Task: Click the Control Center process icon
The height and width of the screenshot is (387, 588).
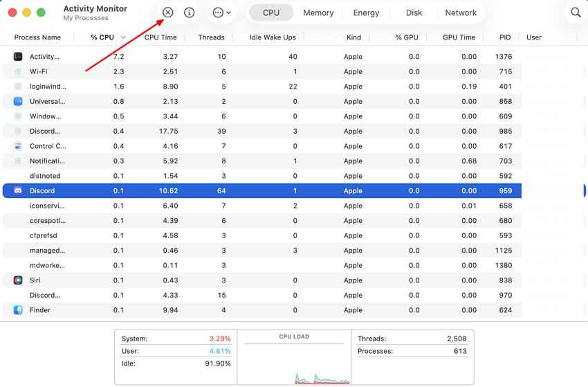Action: (x=18, y=146)
